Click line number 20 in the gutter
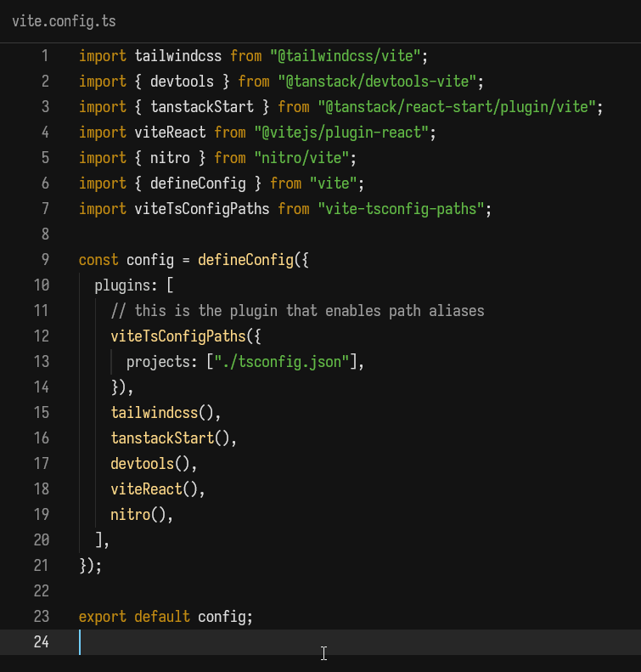Screen dimensions: 641x672 [41, 540]
